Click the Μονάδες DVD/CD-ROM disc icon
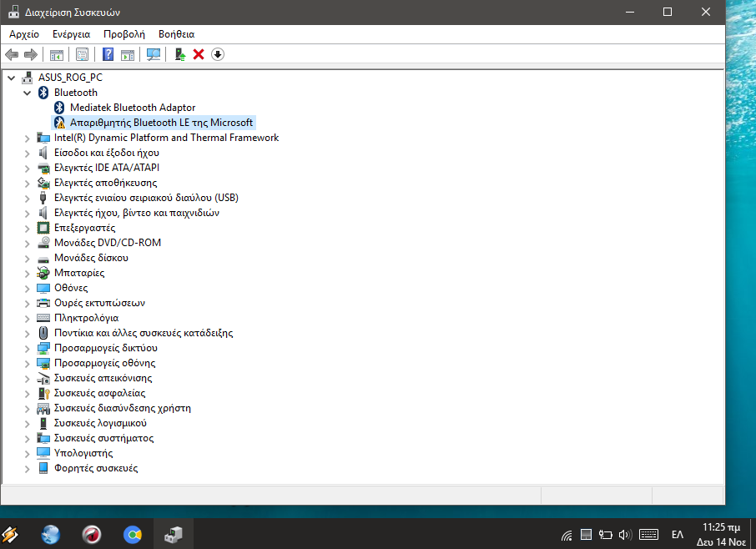This screenshot has height=549, width=756. (43, 243)
